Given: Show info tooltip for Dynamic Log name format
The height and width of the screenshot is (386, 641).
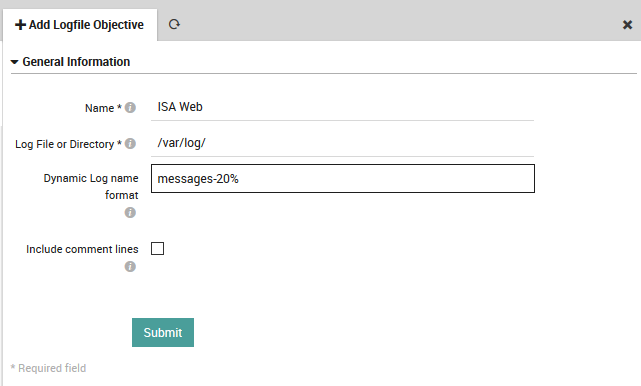Looking at the screenshot, I should [x=130, y=213].
